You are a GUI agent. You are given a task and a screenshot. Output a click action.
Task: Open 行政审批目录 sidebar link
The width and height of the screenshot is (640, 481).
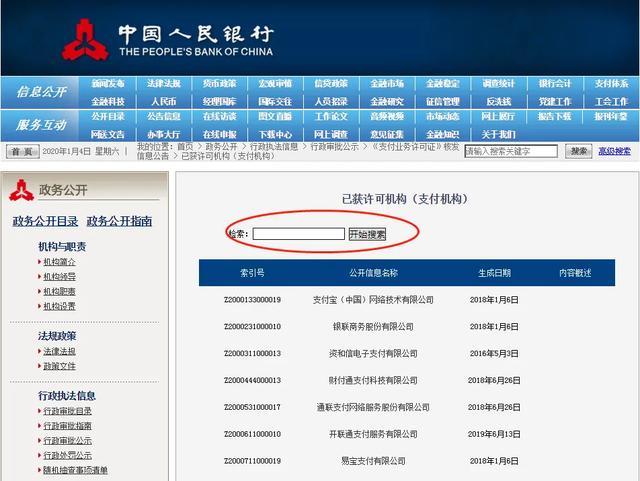click(67, 411)
